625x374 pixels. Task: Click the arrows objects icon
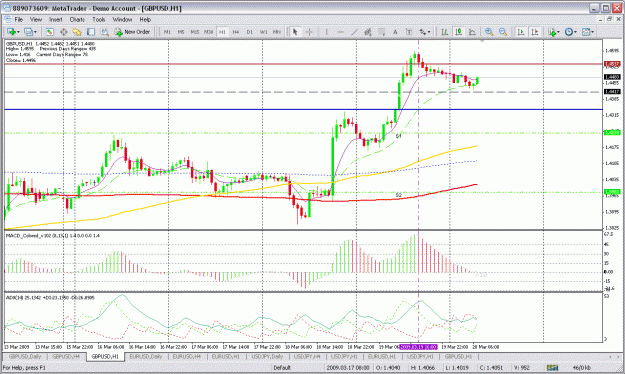point(422,32)
